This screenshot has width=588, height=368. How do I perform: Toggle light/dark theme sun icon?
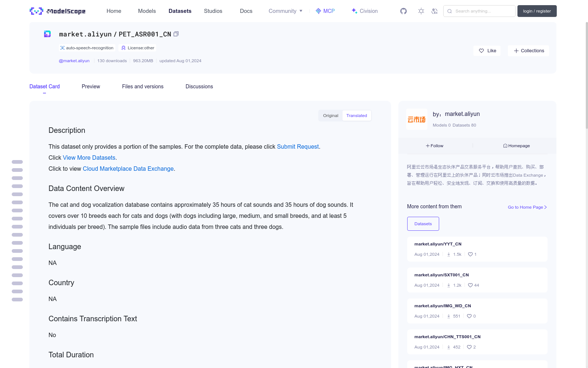[x=421, y=11]
